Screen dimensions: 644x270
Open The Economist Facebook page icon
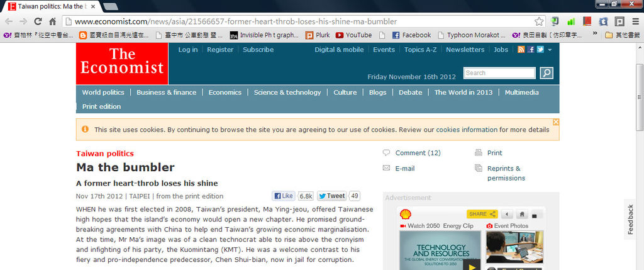[x=531, y=50]
